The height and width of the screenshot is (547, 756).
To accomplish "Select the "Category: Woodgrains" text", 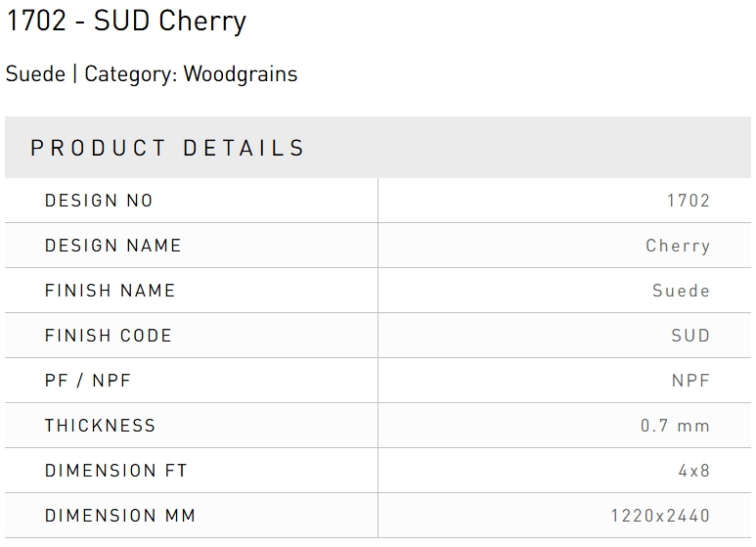I will click(191, 74).
